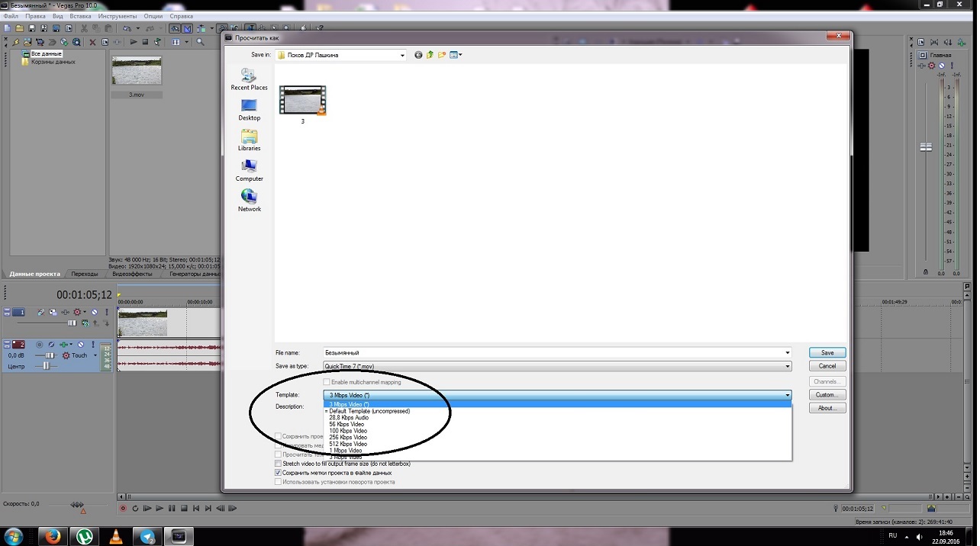The image size is (980, 546).
Task: Click the Open folder icon in Vegas toolbar
Action: click(x=19, y=29)
